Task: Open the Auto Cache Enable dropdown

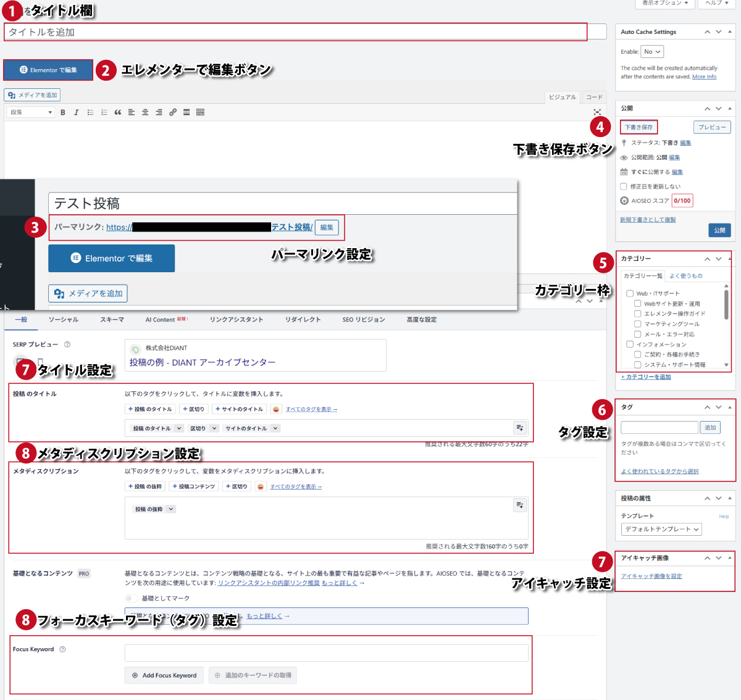Action: tap(652, 52)
